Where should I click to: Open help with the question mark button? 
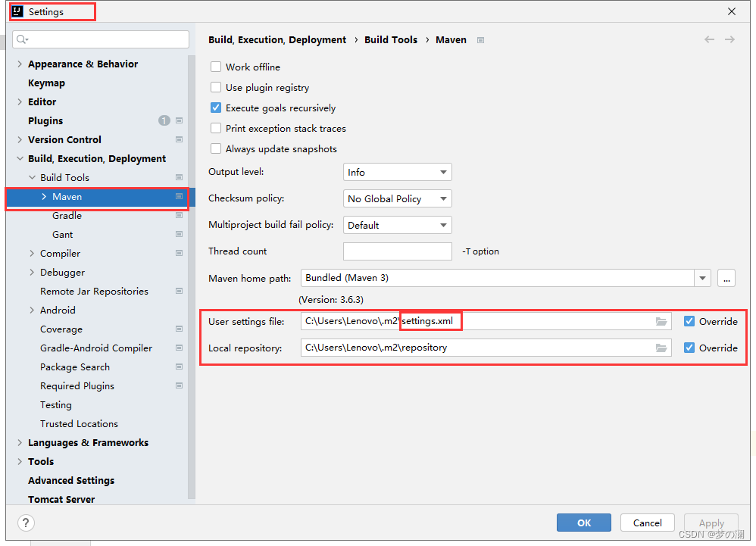26,523
